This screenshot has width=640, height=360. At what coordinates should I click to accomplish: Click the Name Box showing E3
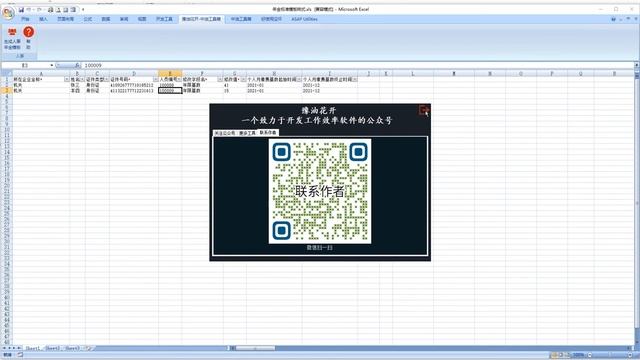click(x=25, y=65)
